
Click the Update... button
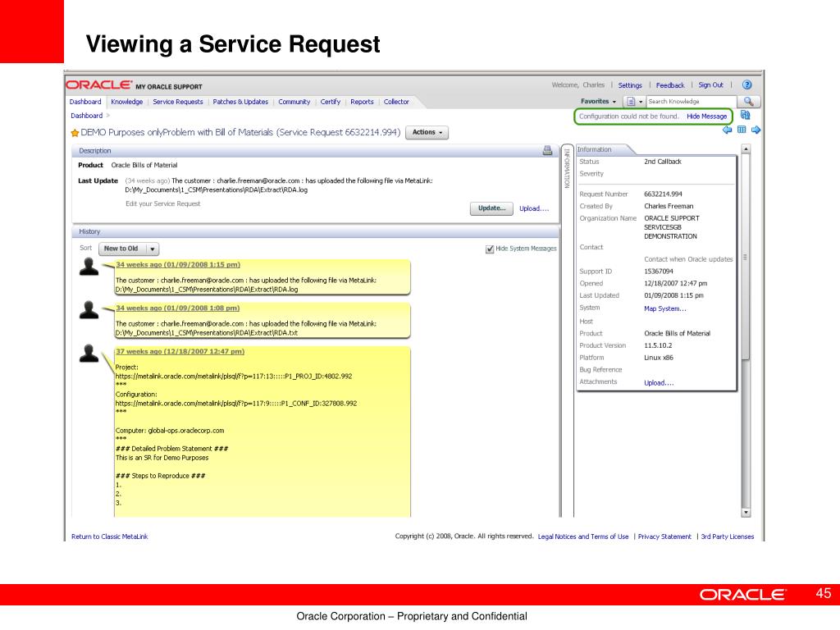[492, 208]
